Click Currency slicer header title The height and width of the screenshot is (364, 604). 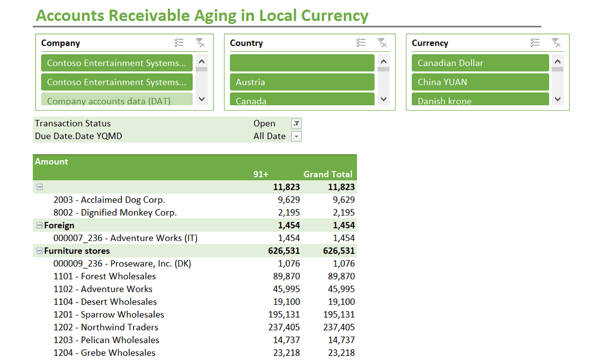pyautogui.click(x=430, y=43)
